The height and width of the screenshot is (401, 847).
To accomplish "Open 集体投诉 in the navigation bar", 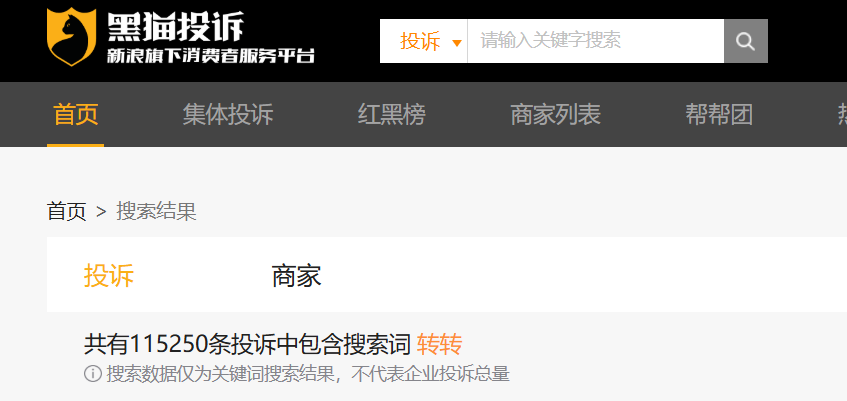I will [228, 115].
